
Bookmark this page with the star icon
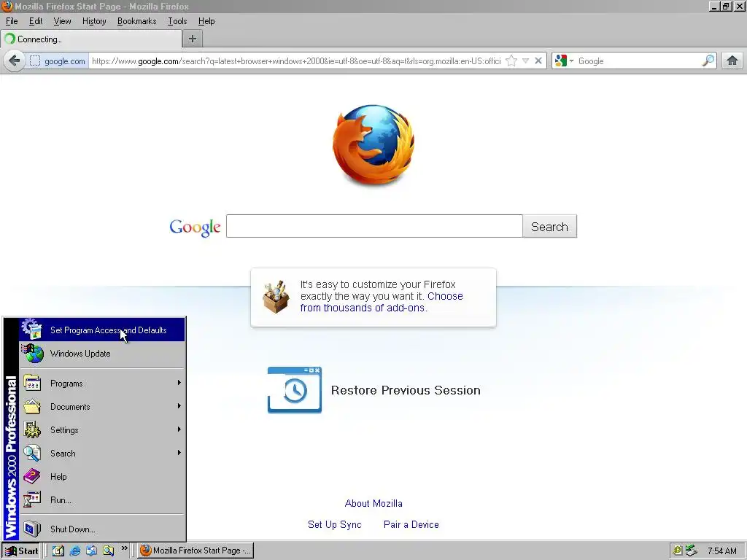(x=511, y=61)
